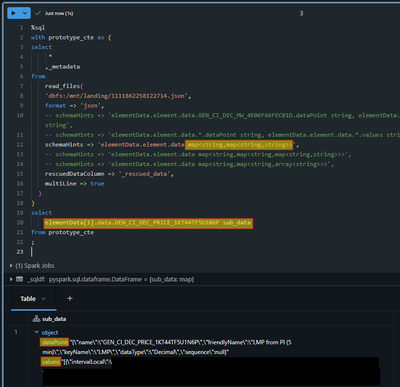The image size is (400, 387).
Task: Click the cell number 3 label
Action: (301, 13)
